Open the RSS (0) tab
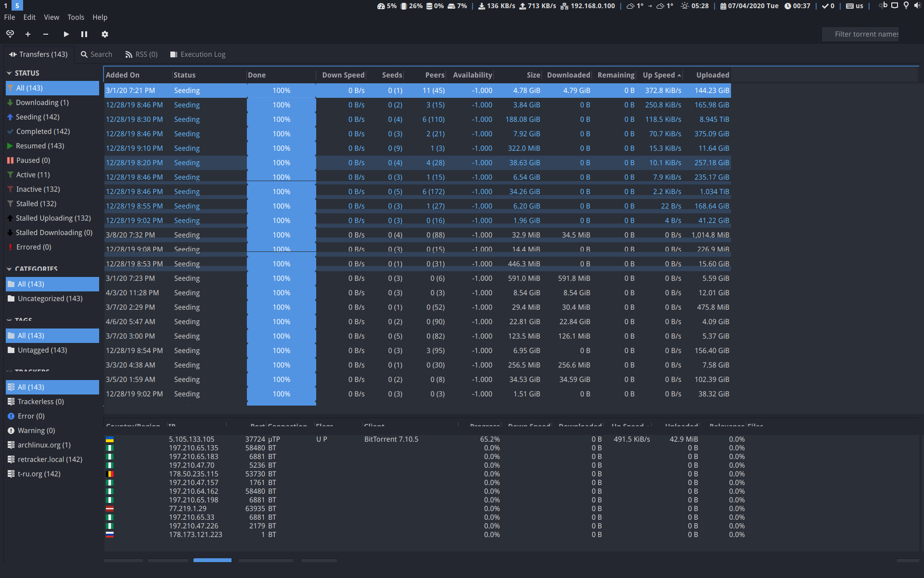The height and width of the screenshot is (578, 924). click(141, 54)
